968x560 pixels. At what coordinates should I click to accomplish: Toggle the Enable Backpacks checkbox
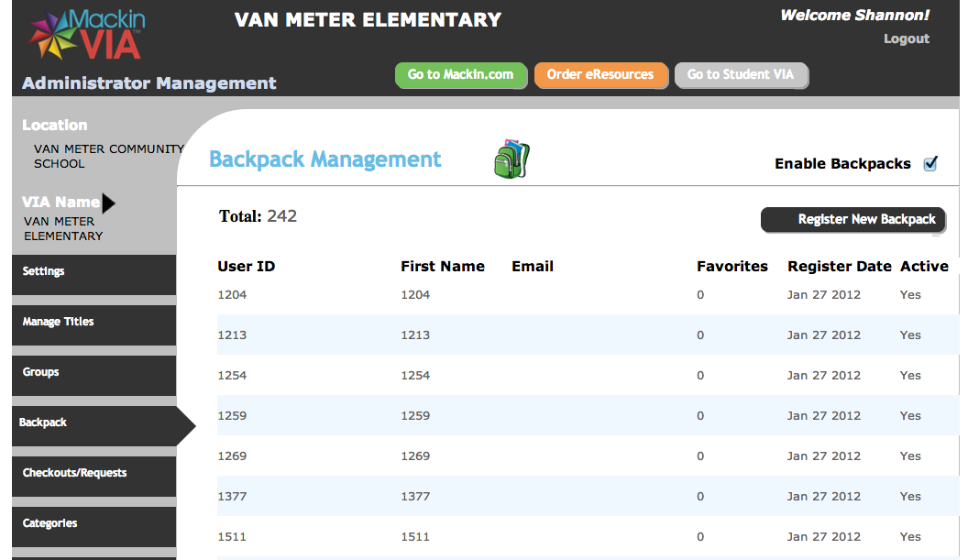[x=930, y=163]
